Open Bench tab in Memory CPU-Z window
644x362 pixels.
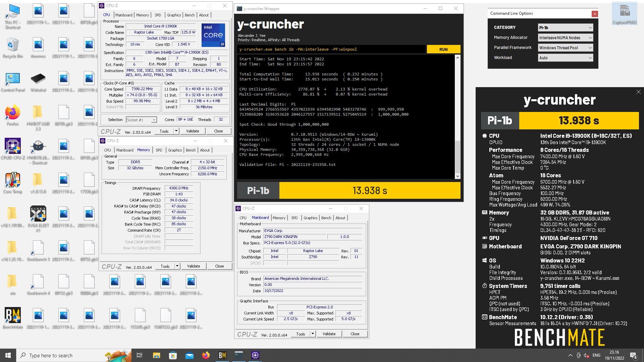[191, 150]
